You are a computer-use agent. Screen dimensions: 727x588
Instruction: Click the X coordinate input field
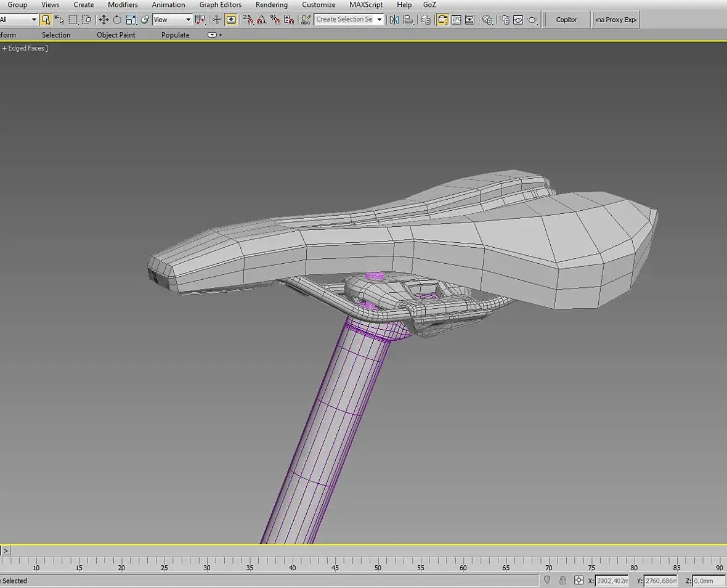pos(612,581)
